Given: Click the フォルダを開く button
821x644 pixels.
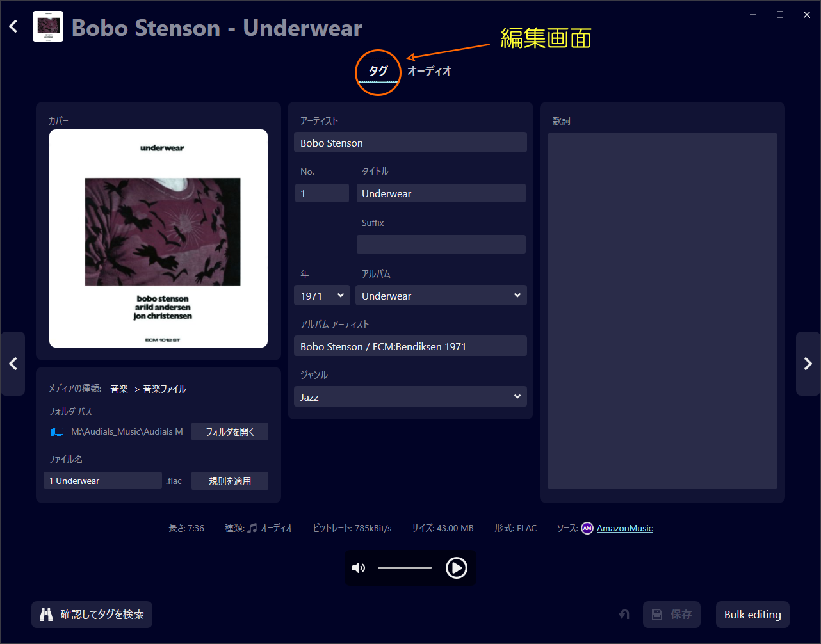Looking at the screenshot, I should [230, 432].
